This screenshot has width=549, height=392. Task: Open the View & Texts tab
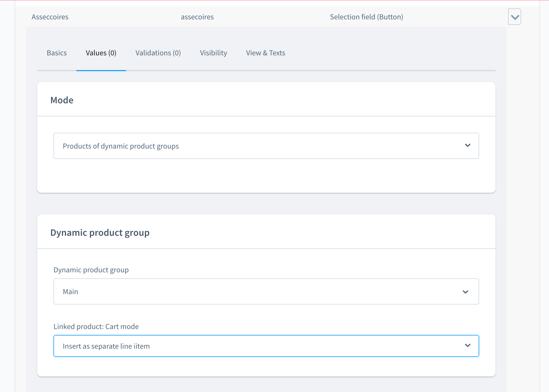coord(265,53)
